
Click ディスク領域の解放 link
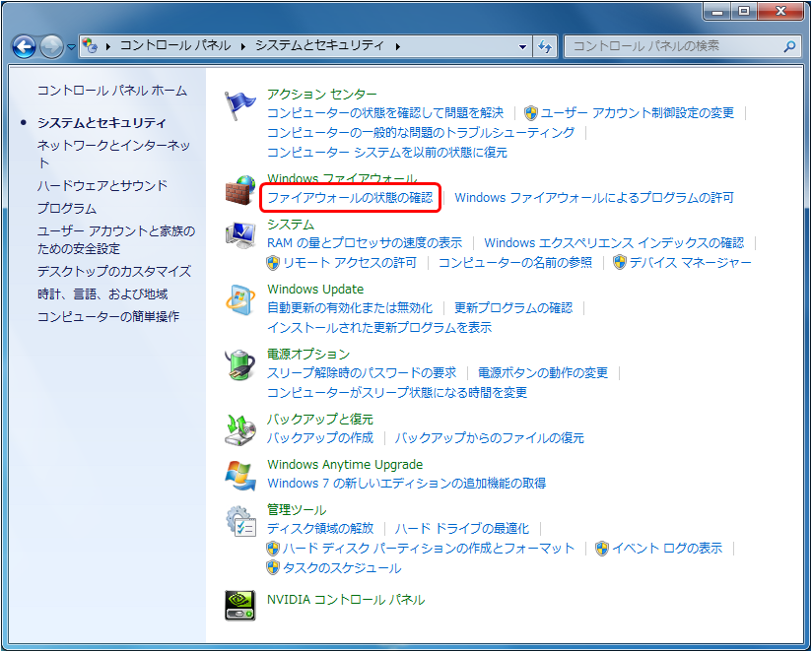[x=320, y=528]
